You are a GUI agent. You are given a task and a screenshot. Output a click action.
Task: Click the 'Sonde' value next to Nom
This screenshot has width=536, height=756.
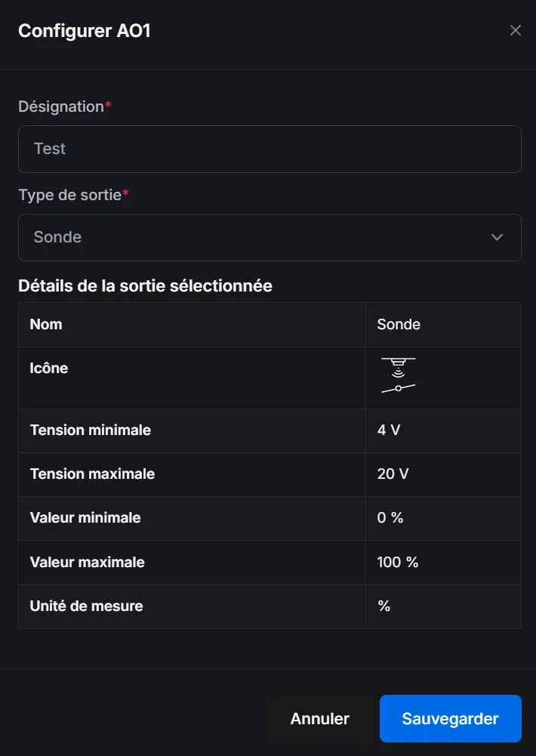pos(399,324)
